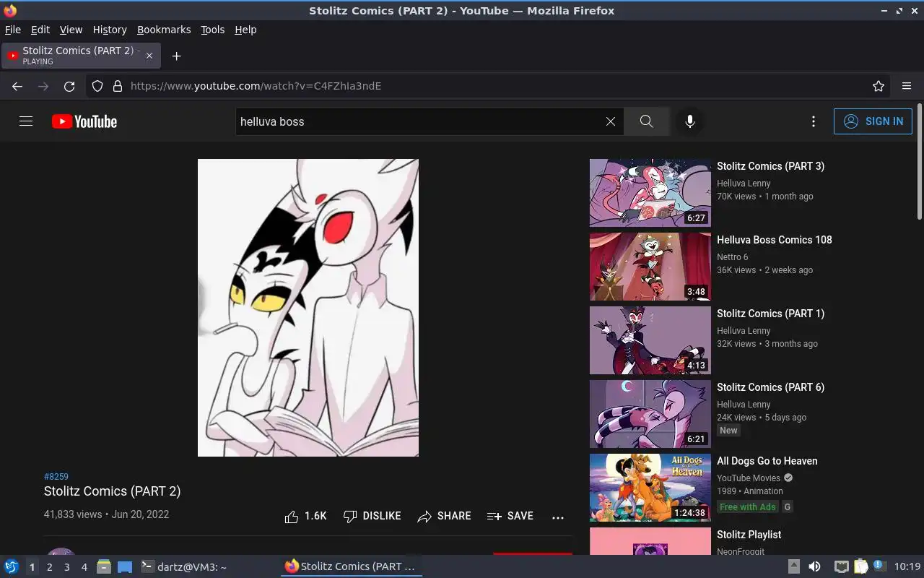The image size is (924, 578).
Task: Open the clipboard manager tray icon
Action: click(x=860, y=566)
